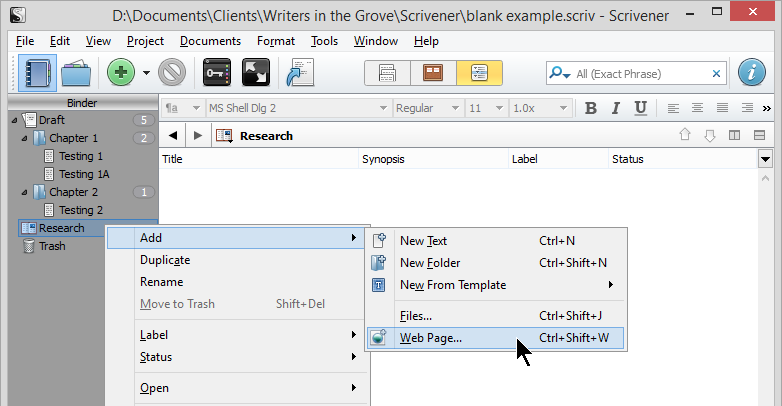Click the green Add item button
Viewport: 782px width, 406px height.
(x=121, y=74)
